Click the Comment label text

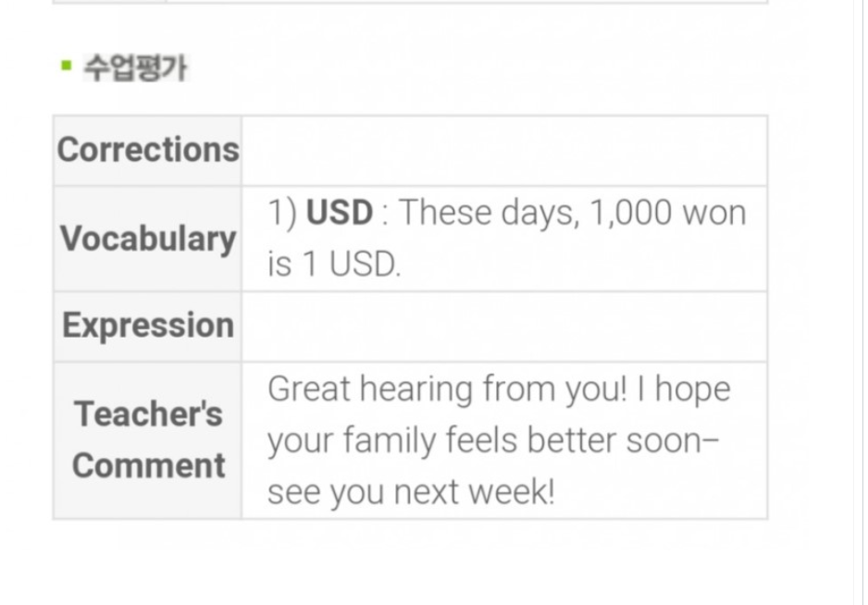coord(148,465)
